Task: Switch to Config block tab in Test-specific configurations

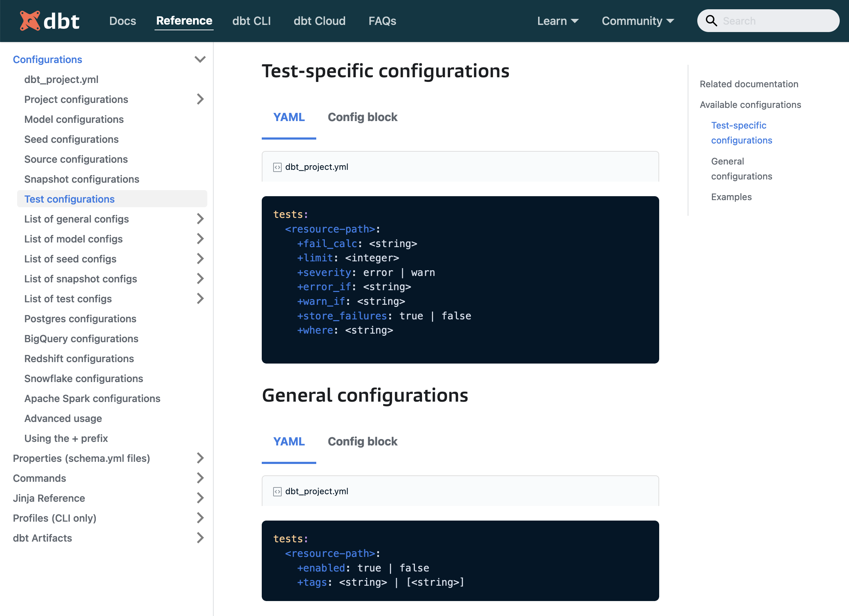Action: click(x=363, y=117)
